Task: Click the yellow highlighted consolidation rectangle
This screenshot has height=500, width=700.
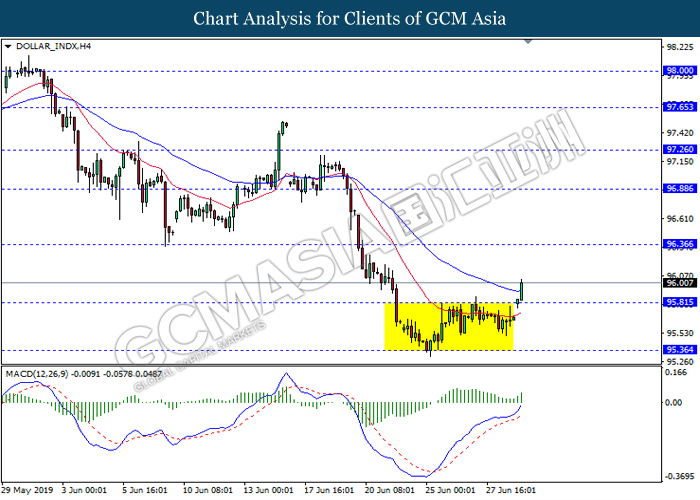Action: point(449,326)
